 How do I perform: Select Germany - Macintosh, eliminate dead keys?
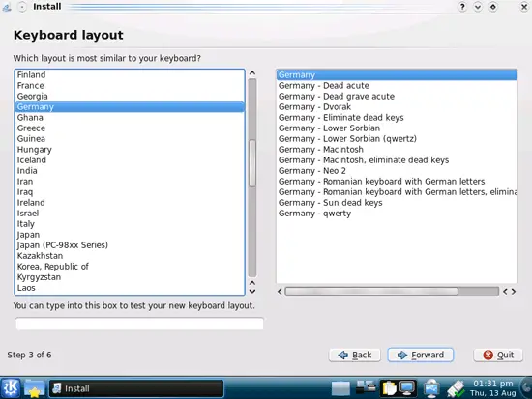(x=397, y=160)
